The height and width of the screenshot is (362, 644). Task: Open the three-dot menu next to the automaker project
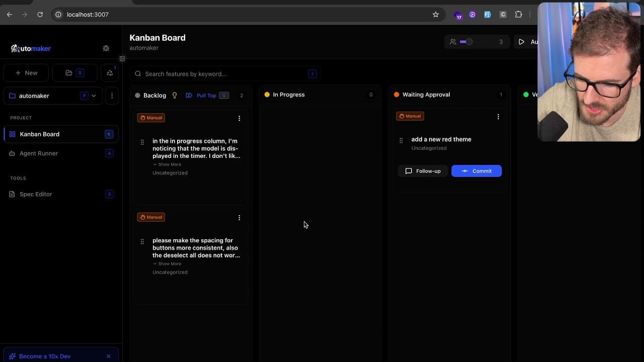(x=112, y=96)
